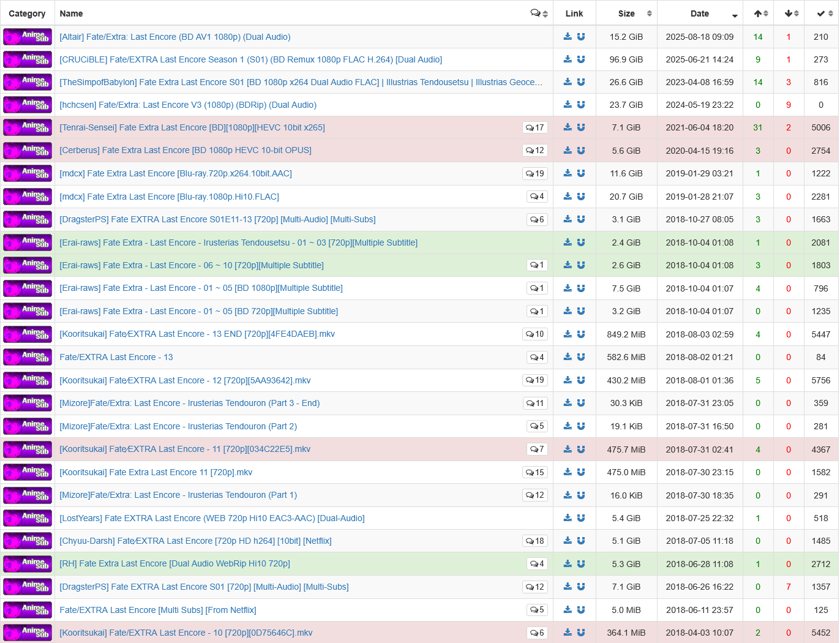The width and height of the screenshot is (840, 643).
Task: Download torrent for [CRUCiBLE] Fate/EXTRA Last Encore Season 1
Action: pos(568,59)
